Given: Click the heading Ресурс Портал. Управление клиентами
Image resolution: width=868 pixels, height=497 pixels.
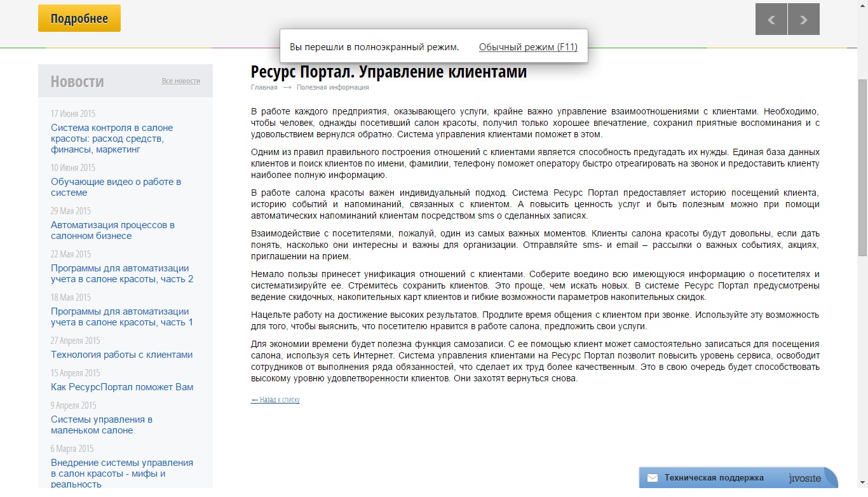Looking at the screenshot, I should tap(389, 72).
